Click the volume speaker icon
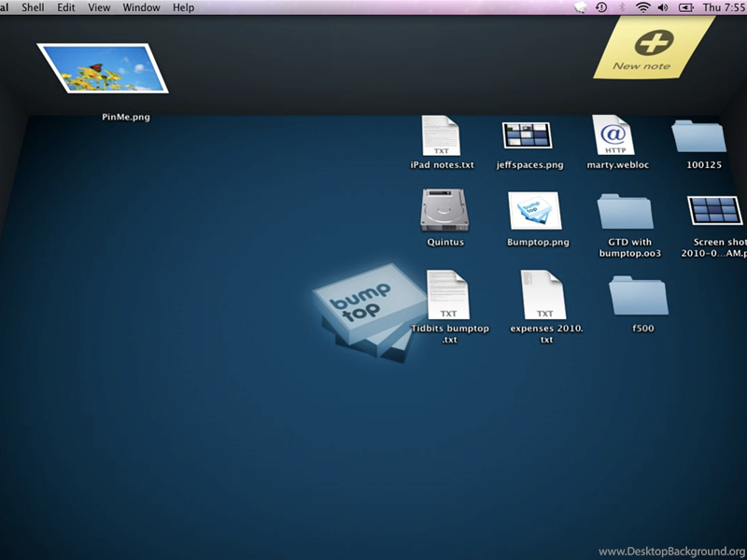This screenshot has width=747, height=560. click(x=663, y=7)
